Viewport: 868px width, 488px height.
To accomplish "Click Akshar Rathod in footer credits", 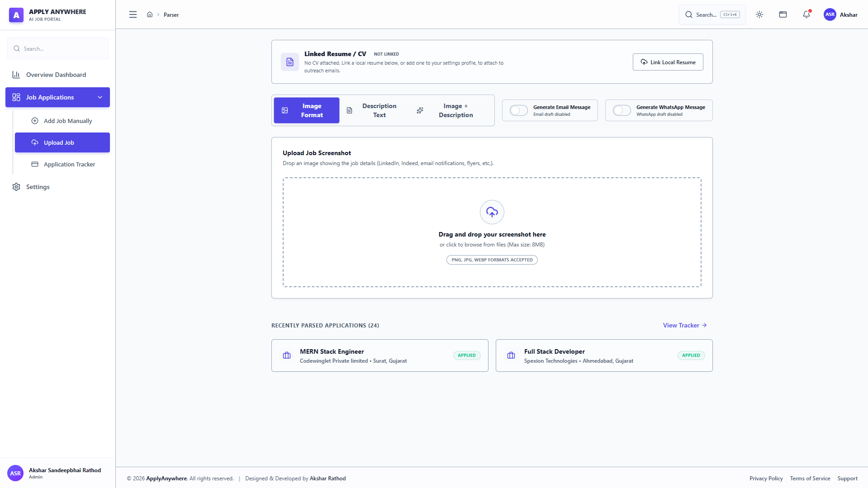I will 327,478.
